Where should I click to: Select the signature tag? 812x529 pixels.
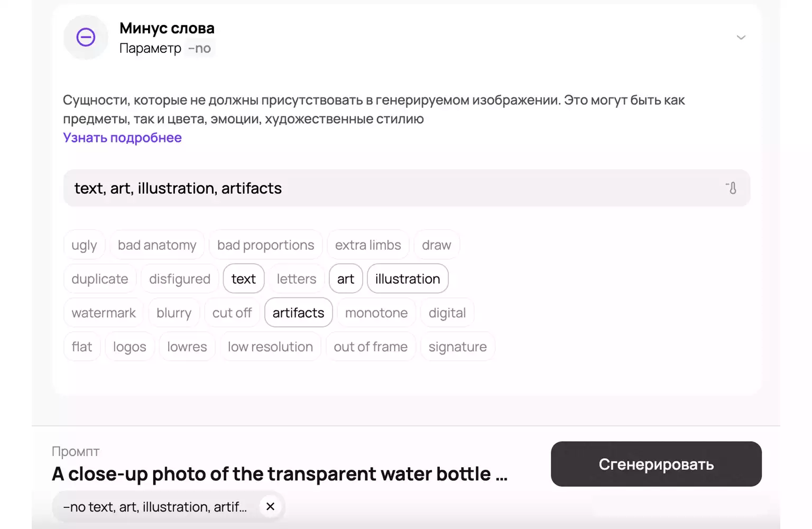click(457, 346)
